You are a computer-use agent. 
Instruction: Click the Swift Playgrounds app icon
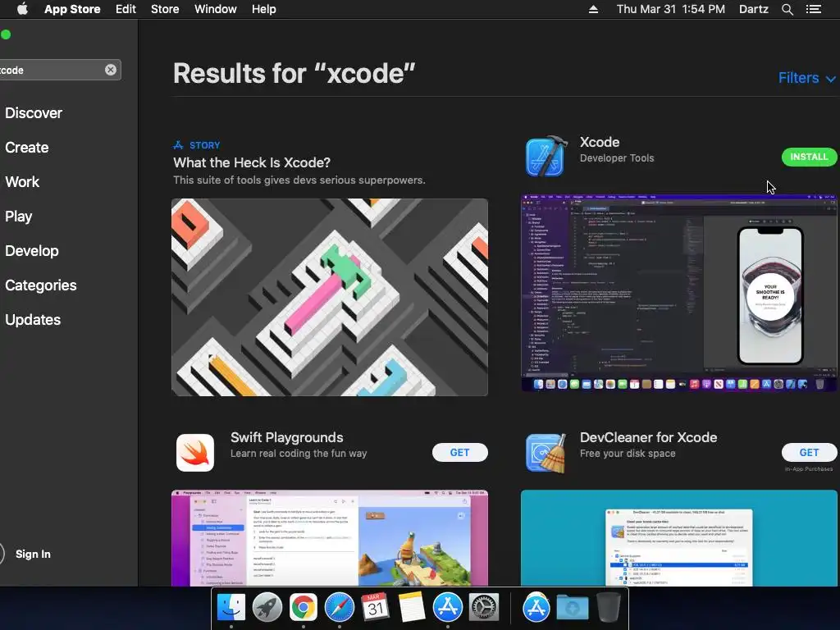click(195, 453)
